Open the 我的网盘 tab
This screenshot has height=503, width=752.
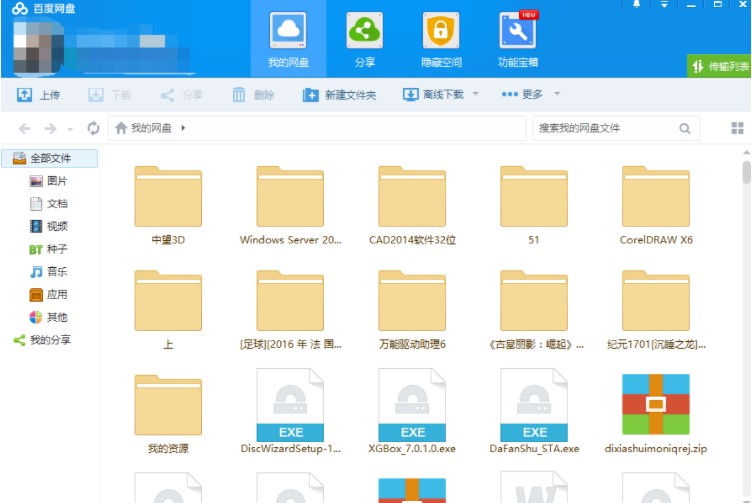[x=288, y=39]
